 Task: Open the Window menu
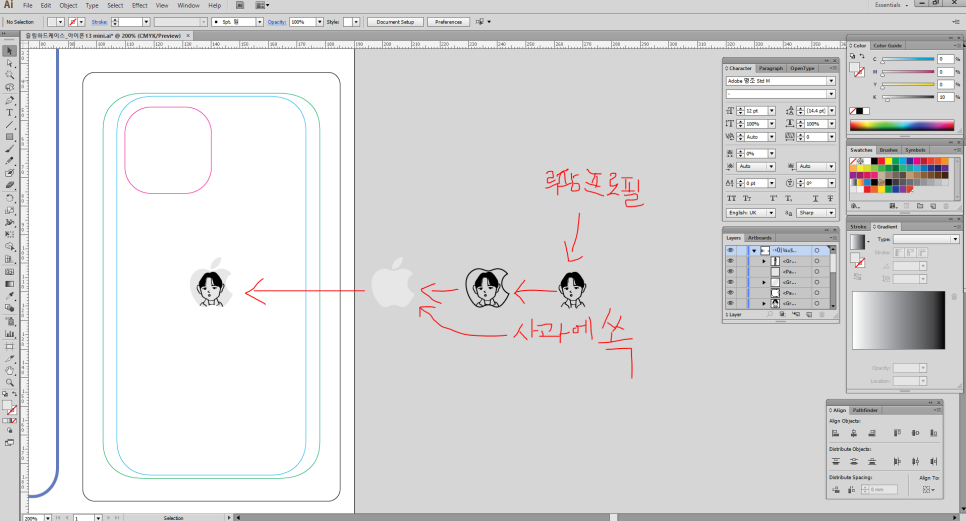pos(189,6)
